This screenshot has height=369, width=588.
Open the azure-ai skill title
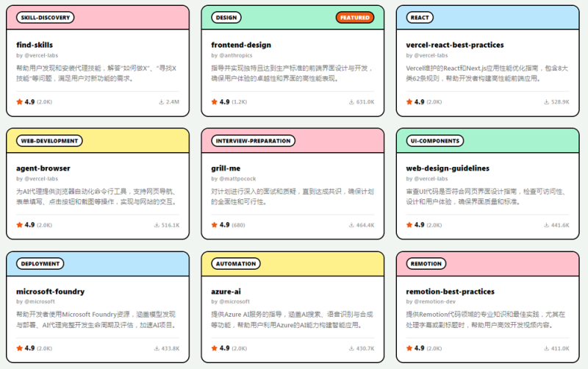click(x=226, y=292)
